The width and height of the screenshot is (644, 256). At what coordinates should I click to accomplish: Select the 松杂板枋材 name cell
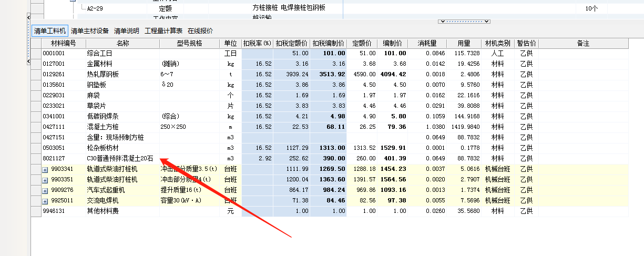[122, 148]
